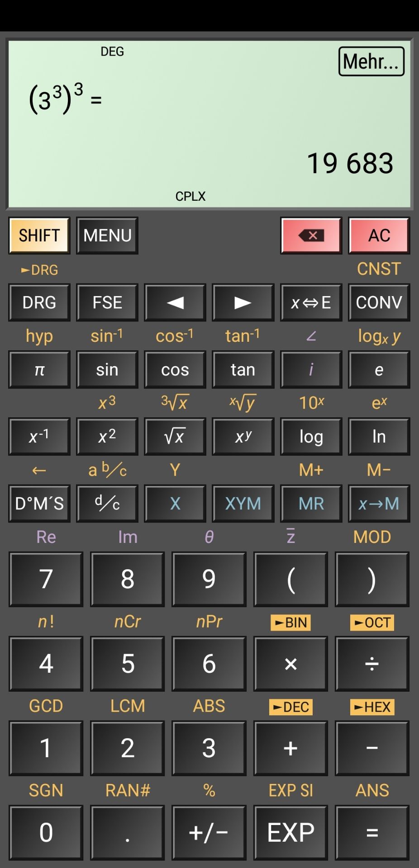Move cursor right with the right arrow key
The image size is (419, 868).
point(243,302)
